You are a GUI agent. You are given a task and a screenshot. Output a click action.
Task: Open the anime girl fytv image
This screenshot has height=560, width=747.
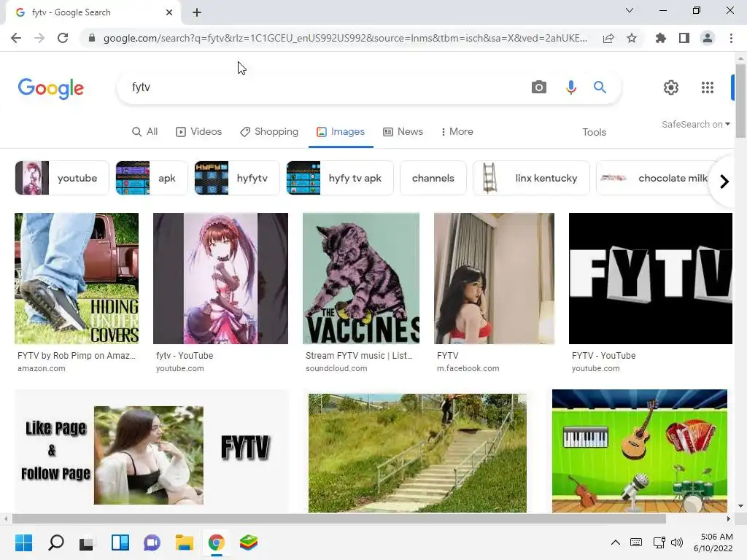220,279
